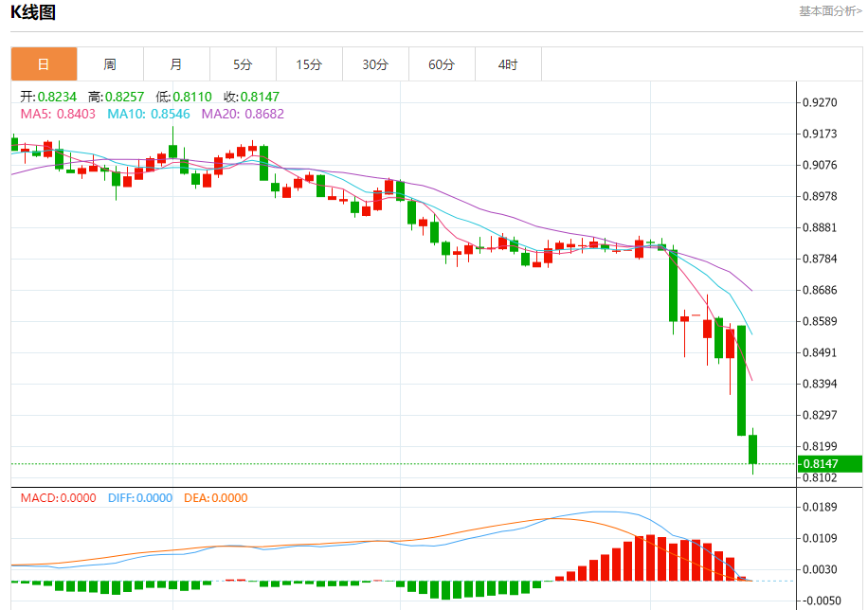This screenshot has height=610, width=868.
Task: Click the green 0.8147 current price tag
Action: 830,464
